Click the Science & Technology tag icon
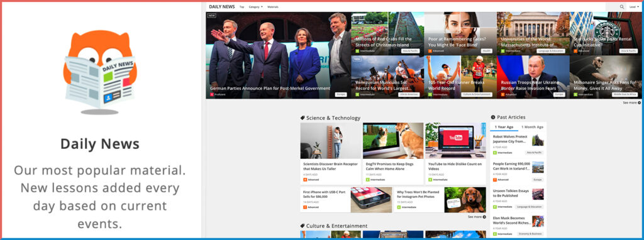Screen dimensions: 644x240 (303, 117)
